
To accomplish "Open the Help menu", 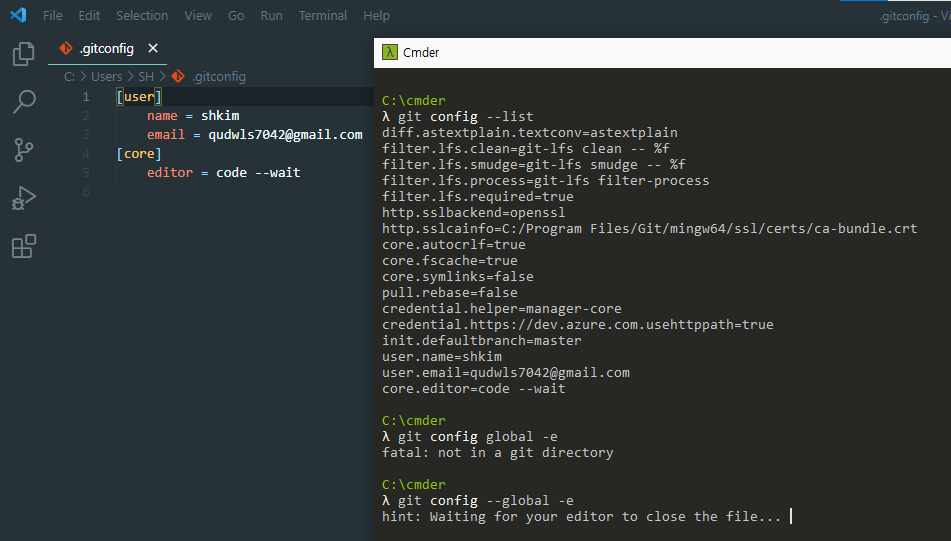I will pyautogui.click(x=377, y=16).
